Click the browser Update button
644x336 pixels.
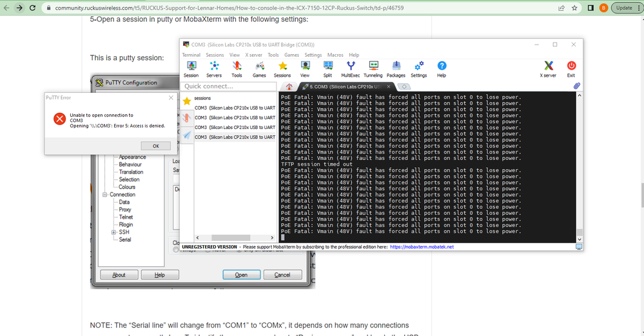click(624, 8)
